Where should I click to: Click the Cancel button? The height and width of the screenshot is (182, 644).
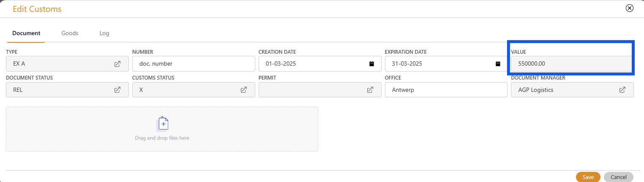(x=618, y=177)
